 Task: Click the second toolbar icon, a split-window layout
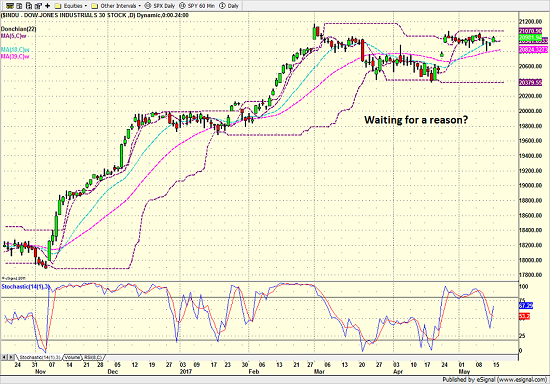coord(19,6)
